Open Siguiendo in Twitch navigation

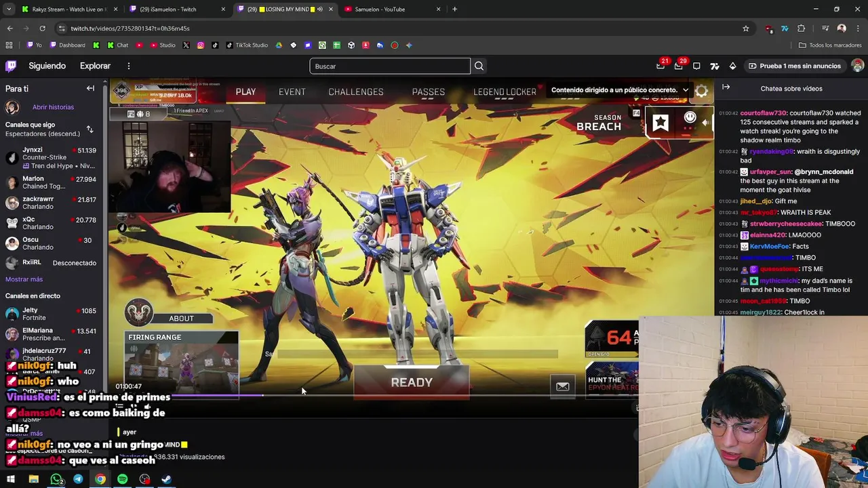pos(47,66)
